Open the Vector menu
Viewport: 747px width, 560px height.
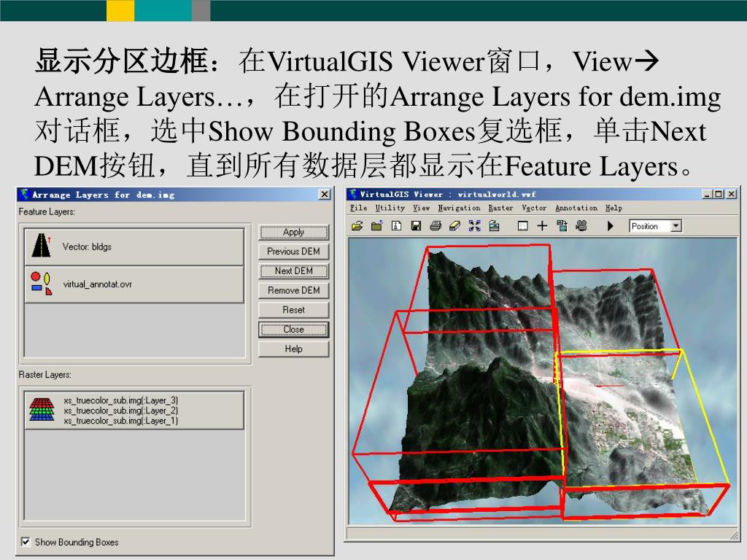[534, 208]
